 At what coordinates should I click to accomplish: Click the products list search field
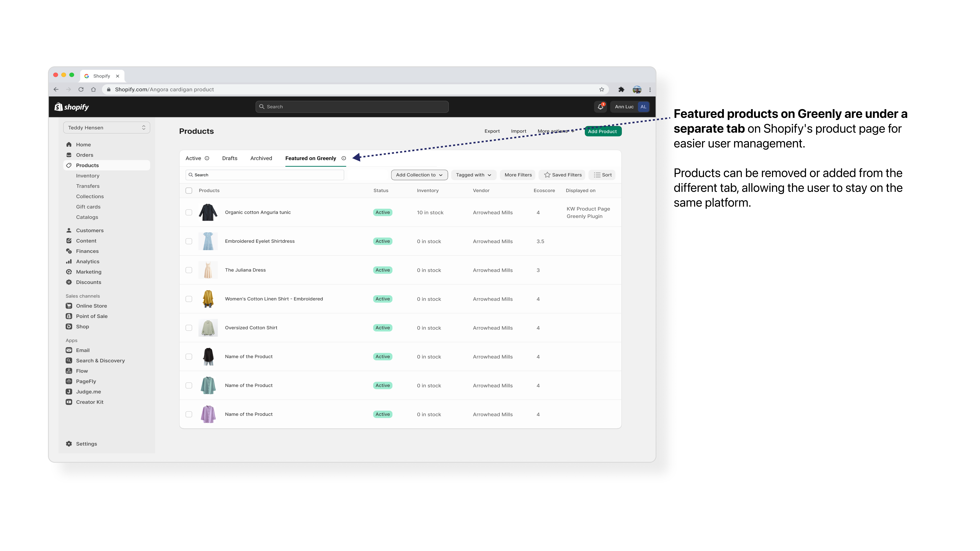(x=265, y=175)
